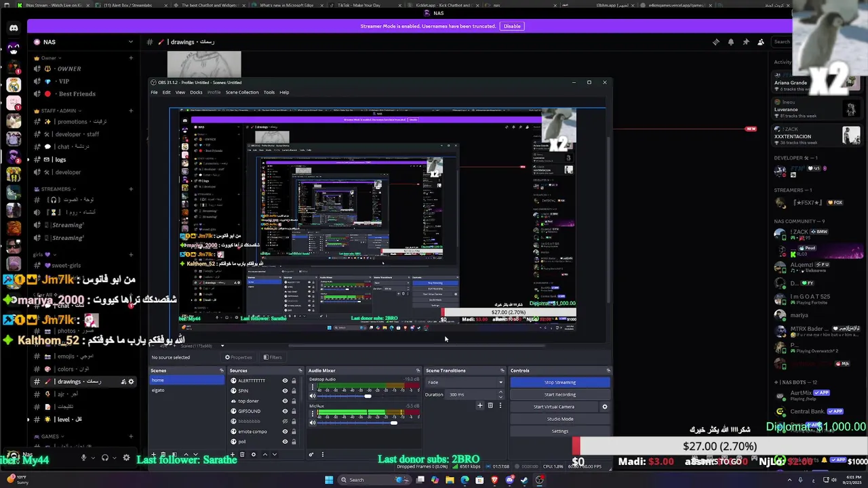Toggle visibility of ALERTTTTTTT source
This screenshot has width=868, height=488.
285,381
